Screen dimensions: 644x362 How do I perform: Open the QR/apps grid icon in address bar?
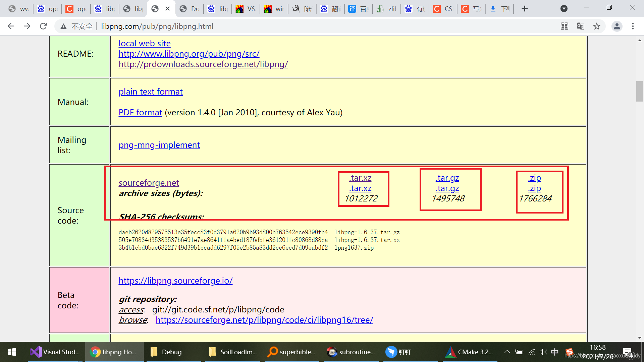(x=565, y=26)
